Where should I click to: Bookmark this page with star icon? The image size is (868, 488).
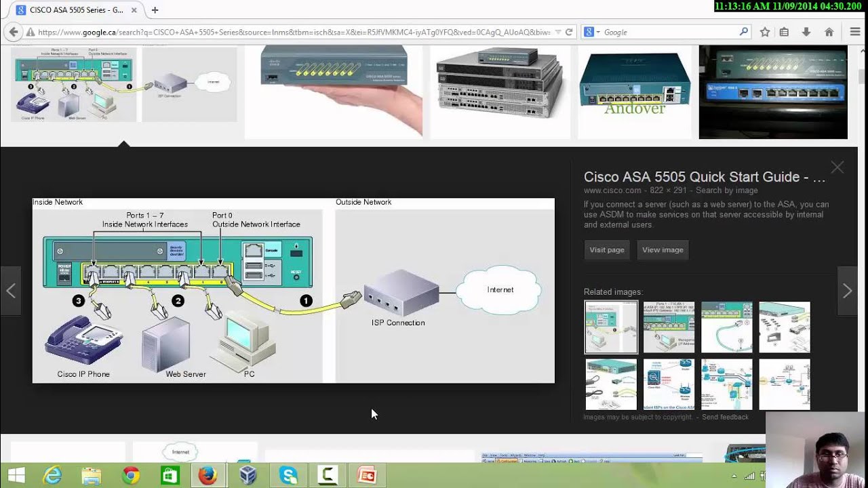pos(765,32)
